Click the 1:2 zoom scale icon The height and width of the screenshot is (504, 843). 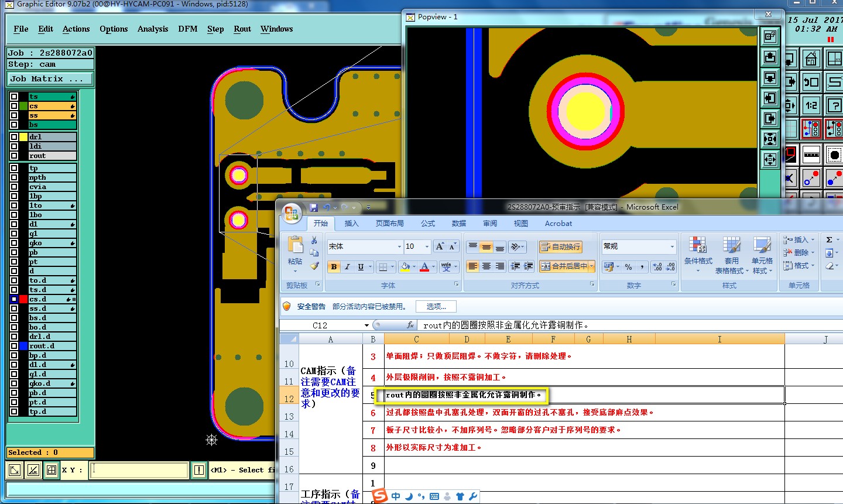click(811, 105)
